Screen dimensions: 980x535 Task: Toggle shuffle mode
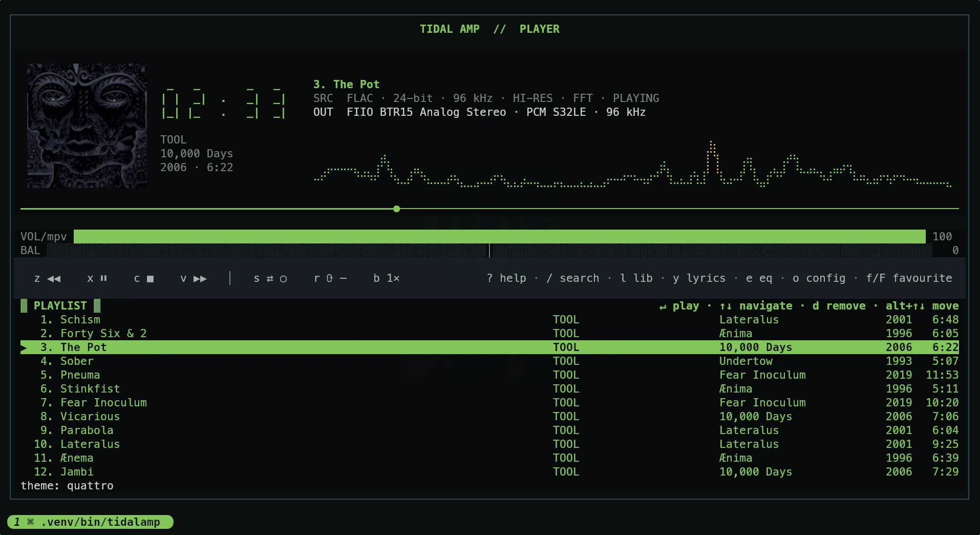[270, 278]
